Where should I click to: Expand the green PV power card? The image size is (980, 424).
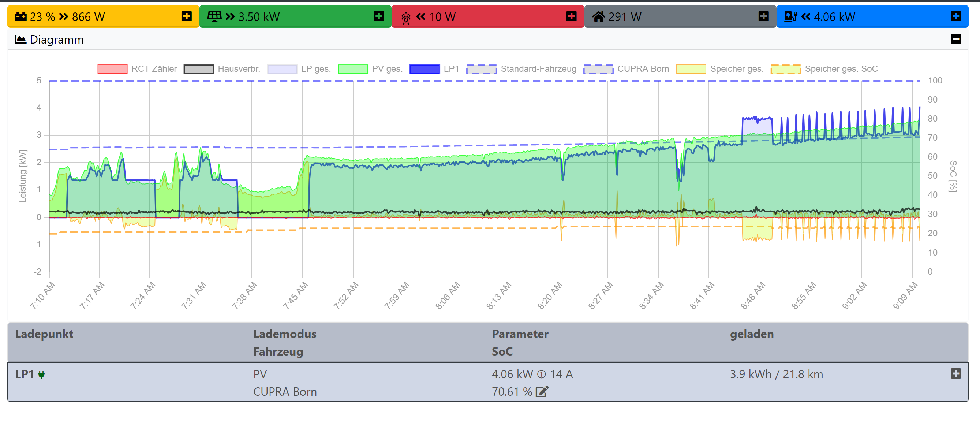(378, 16)
